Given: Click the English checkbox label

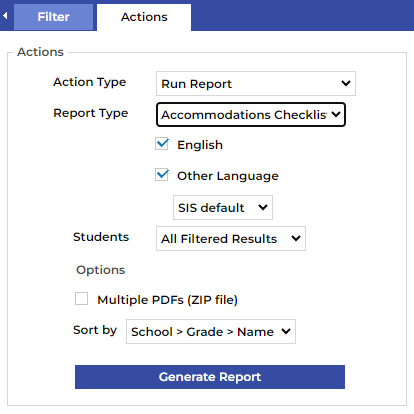Looking at the screenshot, I should point(200,145).
